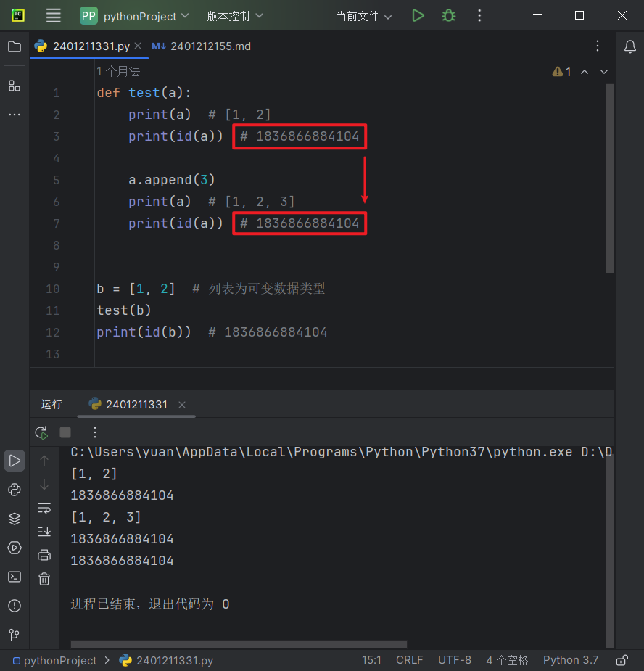Toggle soft-wrap in run console

(44, 509)
